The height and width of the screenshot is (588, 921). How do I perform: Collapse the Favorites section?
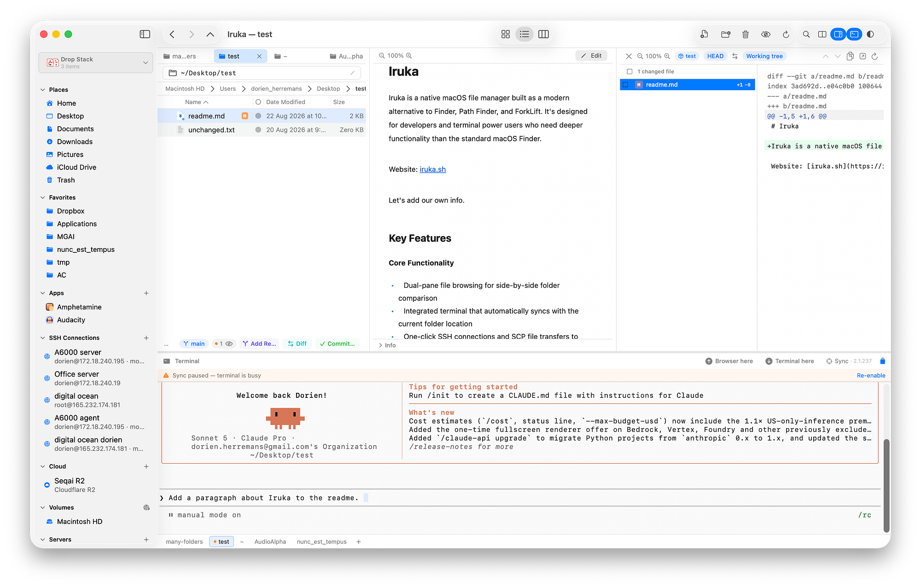[43, 198]
